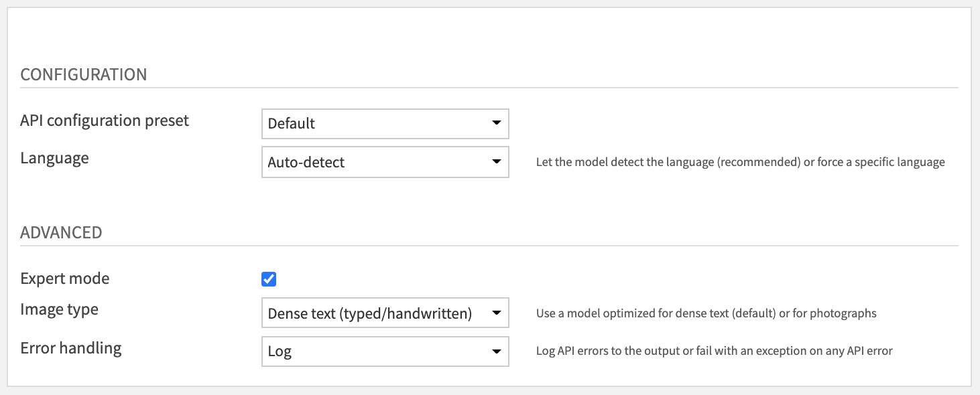Click the ADVANCED section header

point(62,232)
